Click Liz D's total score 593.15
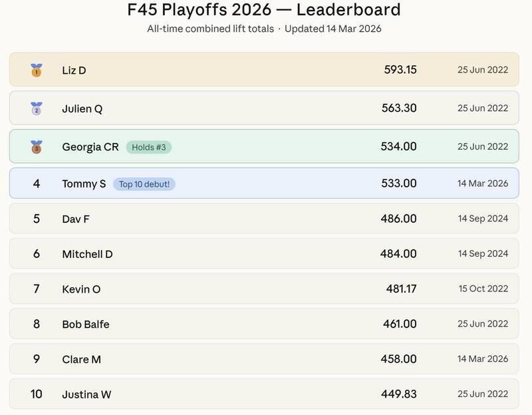This screenshot has width=532, height=415. click(400, 69)
